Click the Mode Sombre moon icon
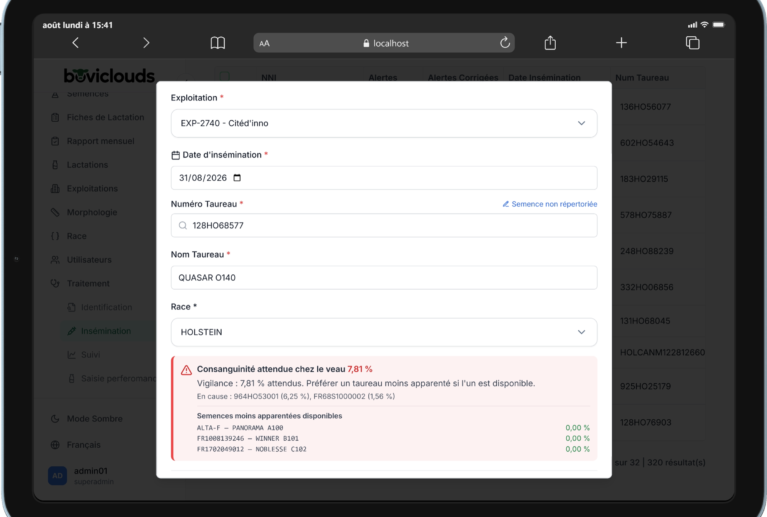The image size is (767, 517). (55, 419)
